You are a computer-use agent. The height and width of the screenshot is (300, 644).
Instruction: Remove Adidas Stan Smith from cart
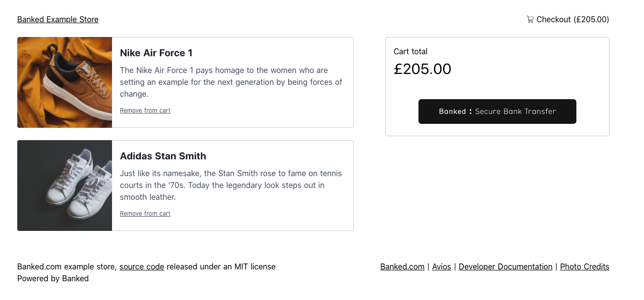(145, 214)
